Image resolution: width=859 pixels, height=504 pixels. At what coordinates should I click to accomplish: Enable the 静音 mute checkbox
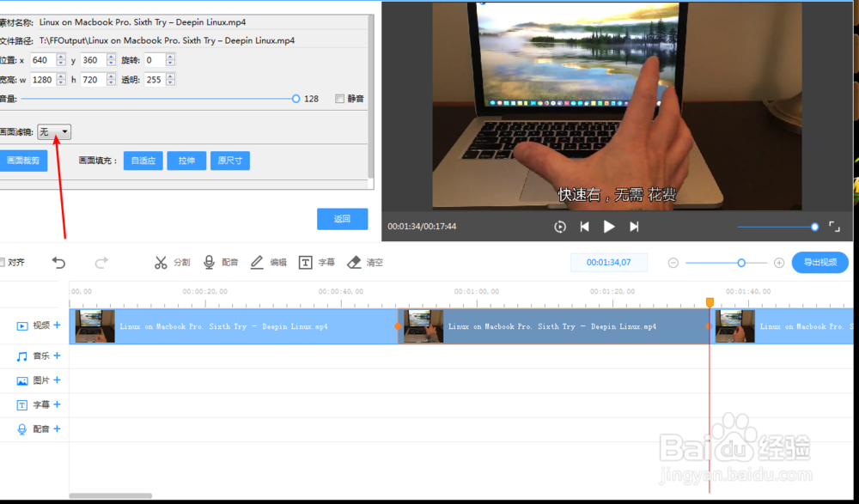[339, 99]
